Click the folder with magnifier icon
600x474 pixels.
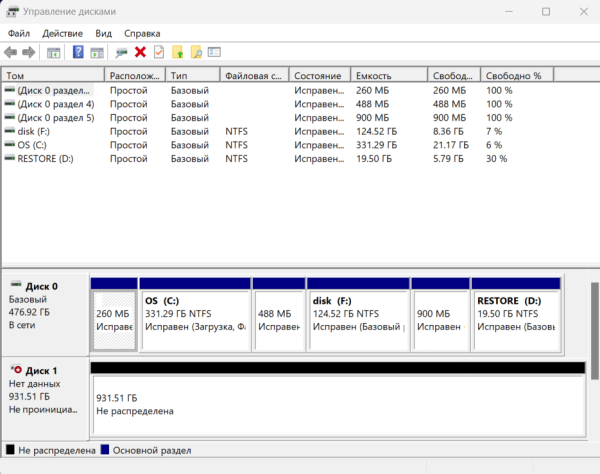tap(196, 52)
